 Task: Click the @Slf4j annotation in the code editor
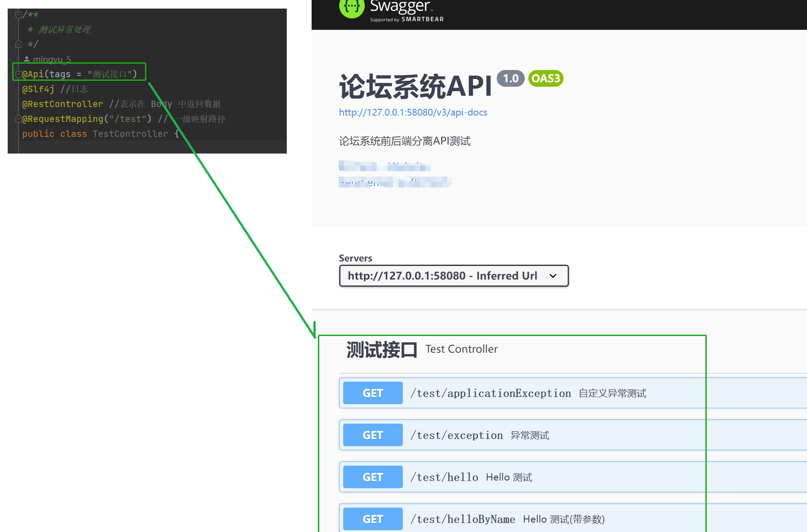tap(38, 89)
